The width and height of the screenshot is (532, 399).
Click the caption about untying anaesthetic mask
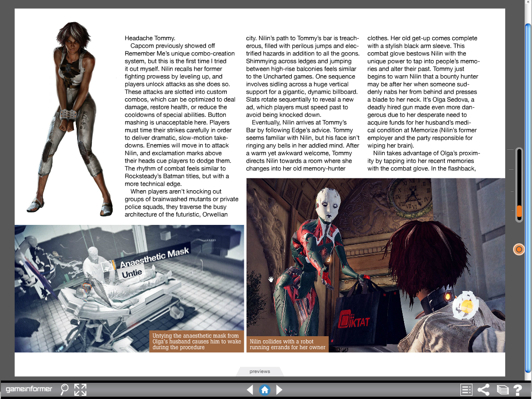point(196,341)
